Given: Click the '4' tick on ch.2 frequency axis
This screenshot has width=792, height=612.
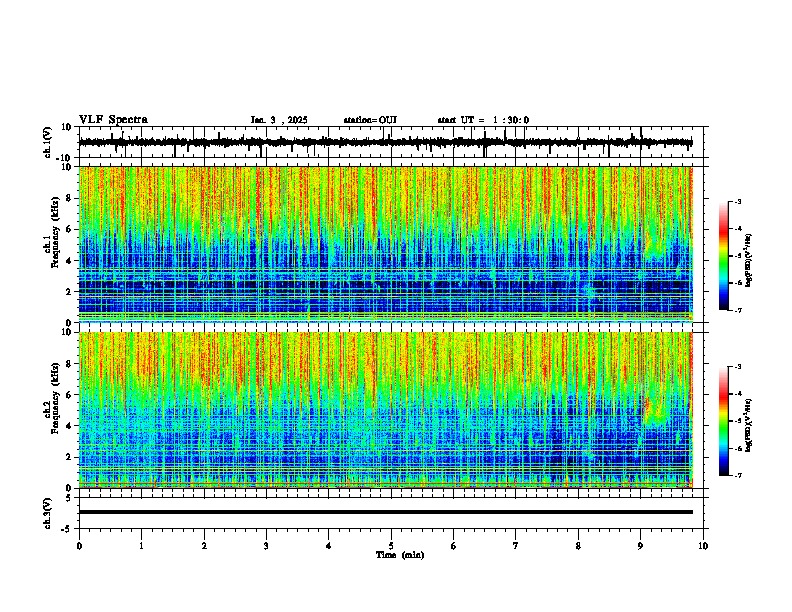Looking at the screenshot, I should click(x=69, y=426).
